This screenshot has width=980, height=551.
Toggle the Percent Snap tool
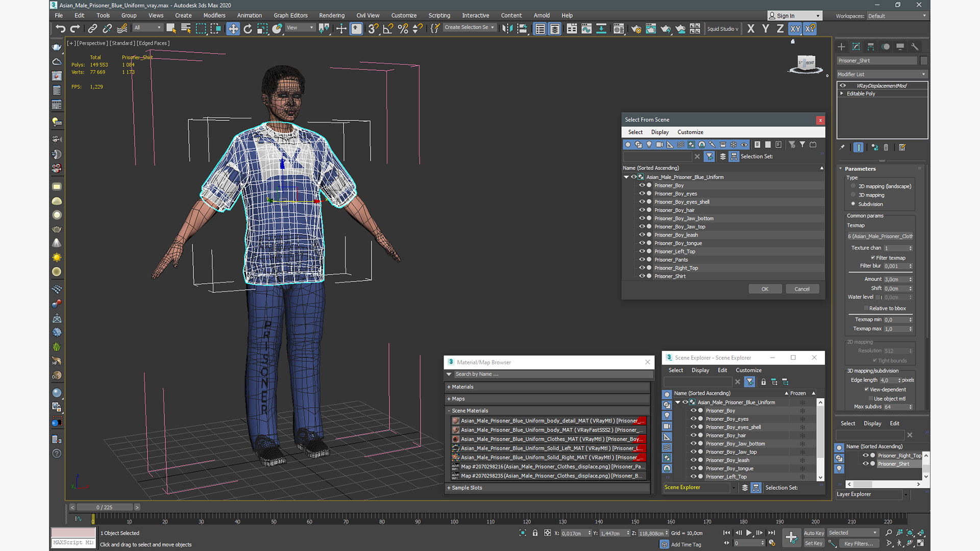coord(403,29)
